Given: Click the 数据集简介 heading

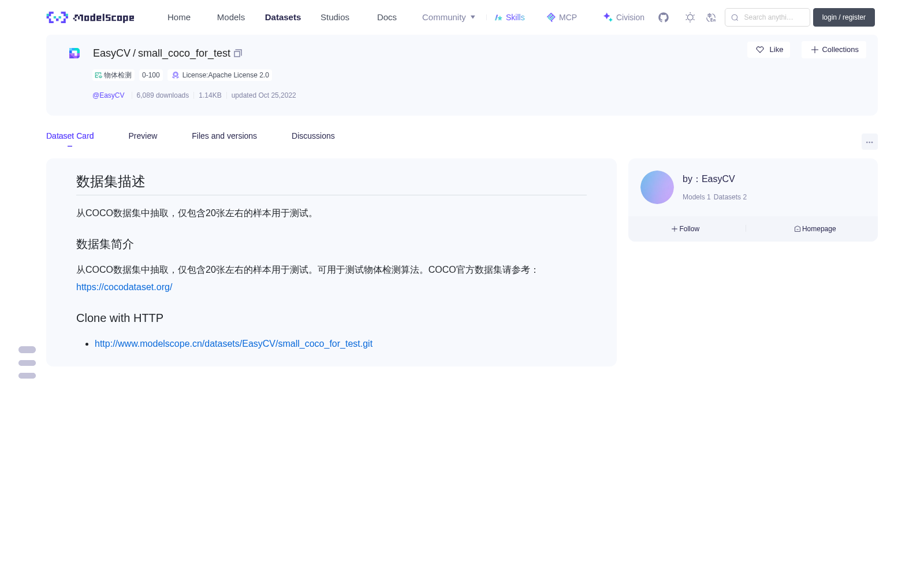Looking at the screenshot, I should (105, 244).
